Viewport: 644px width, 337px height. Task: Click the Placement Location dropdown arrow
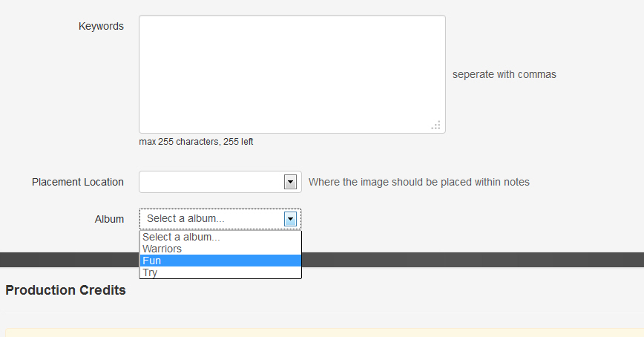290,182
